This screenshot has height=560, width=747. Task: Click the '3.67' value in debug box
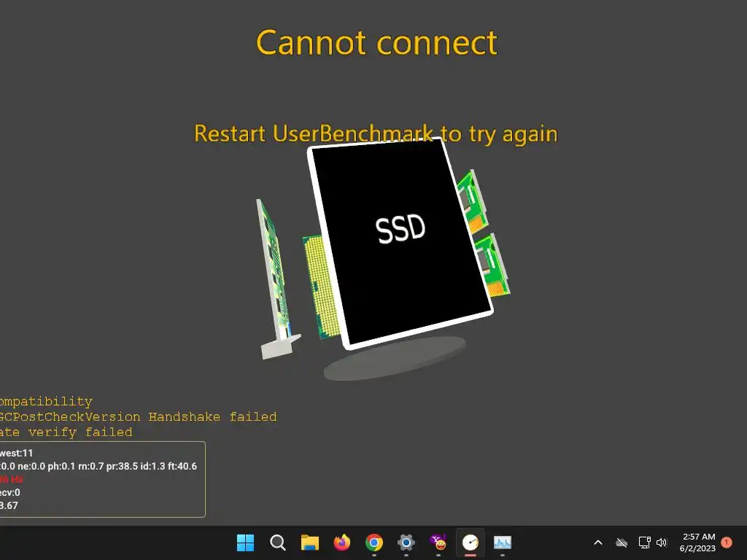(x=9, y=505)
